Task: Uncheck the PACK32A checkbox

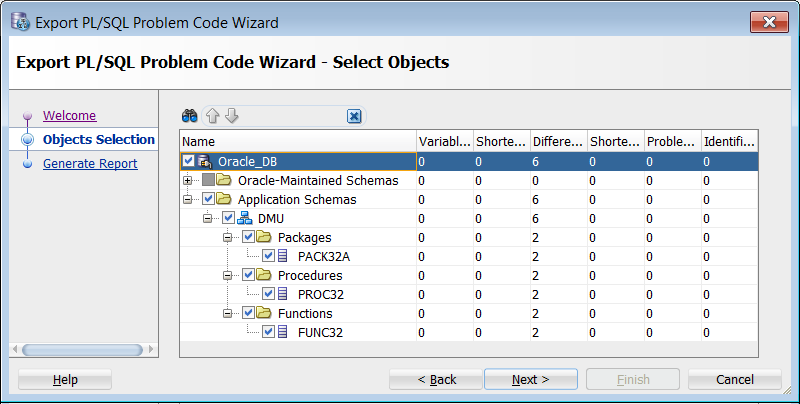Action: [x=268, y=256]
